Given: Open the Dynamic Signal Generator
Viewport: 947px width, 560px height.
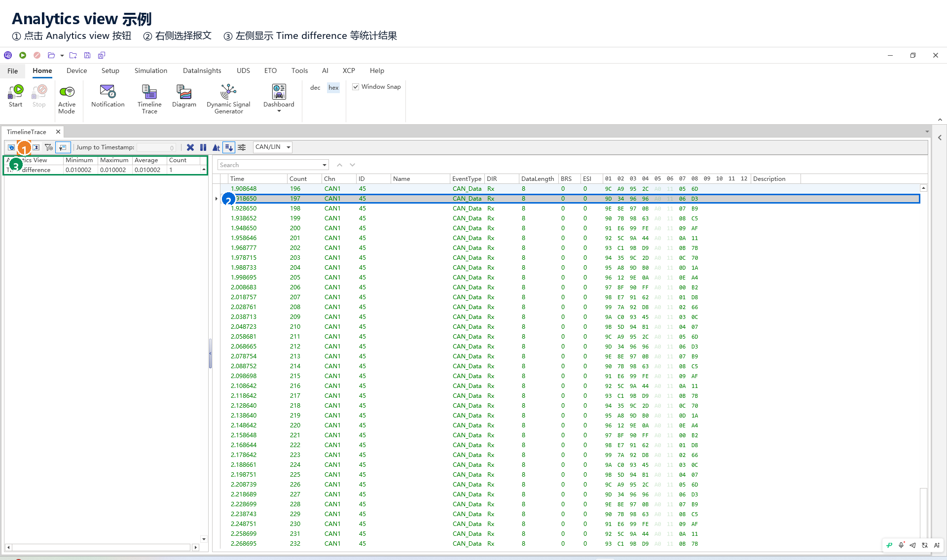Looking at the screenshot, I should coord(228,99).
